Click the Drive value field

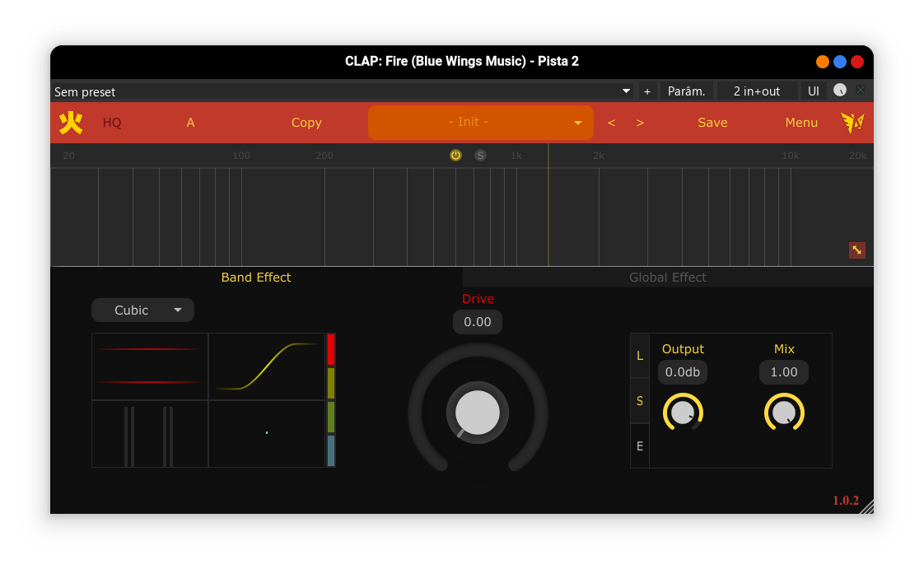[478, 322]
